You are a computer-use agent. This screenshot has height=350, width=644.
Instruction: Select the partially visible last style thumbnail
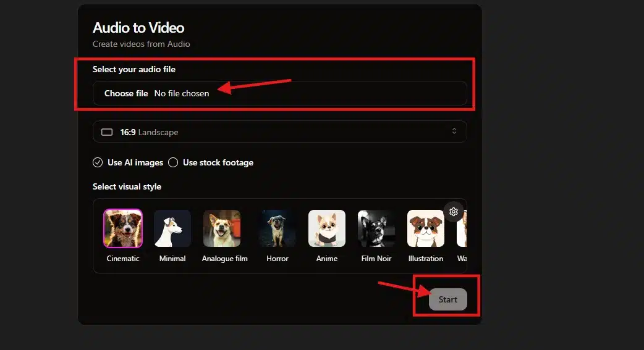pos(461,228)
